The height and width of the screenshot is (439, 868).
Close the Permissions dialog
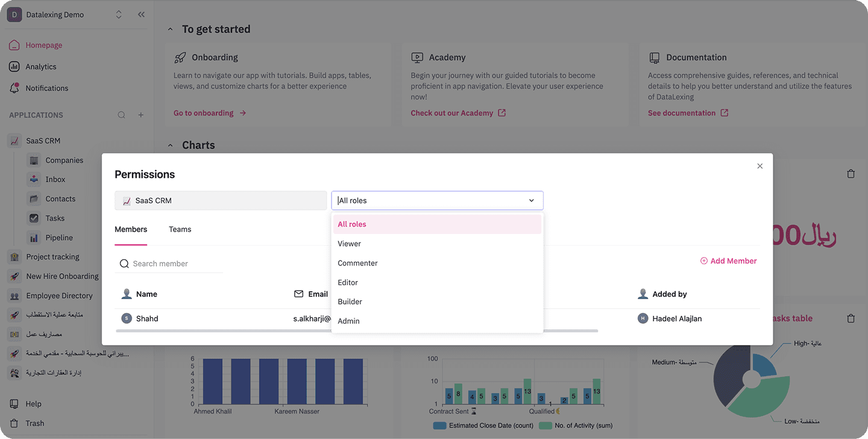(x=759, y=166)
